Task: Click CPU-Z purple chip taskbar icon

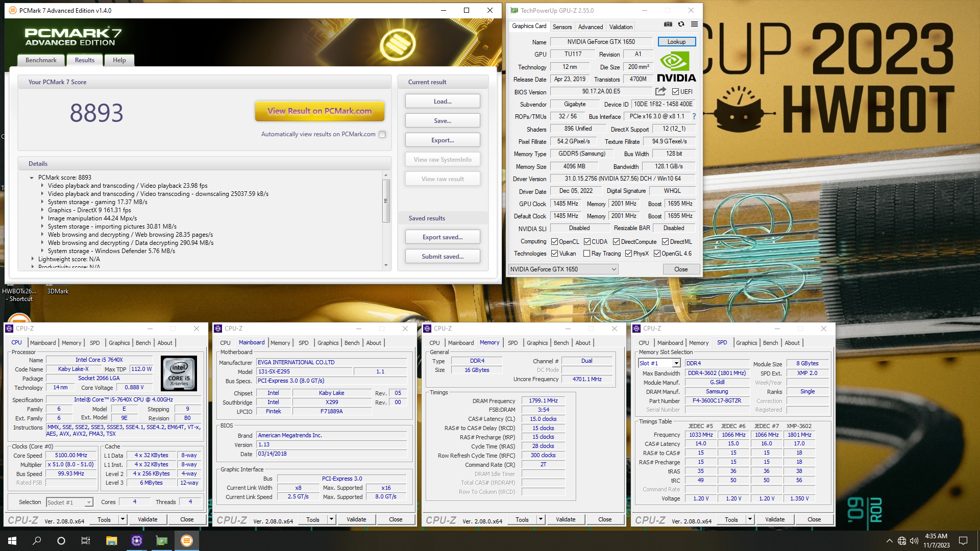Action: tap(136, 541)
